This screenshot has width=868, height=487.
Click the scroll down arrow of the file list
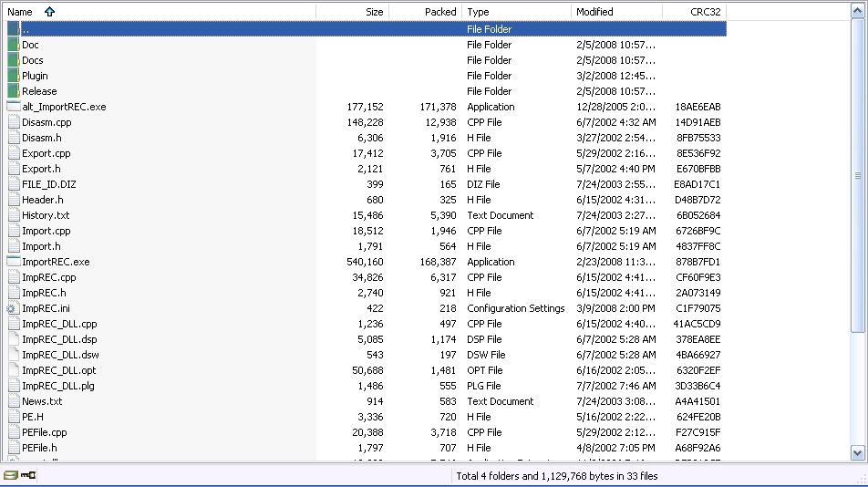pyautogui.click(x=857, y=452)
